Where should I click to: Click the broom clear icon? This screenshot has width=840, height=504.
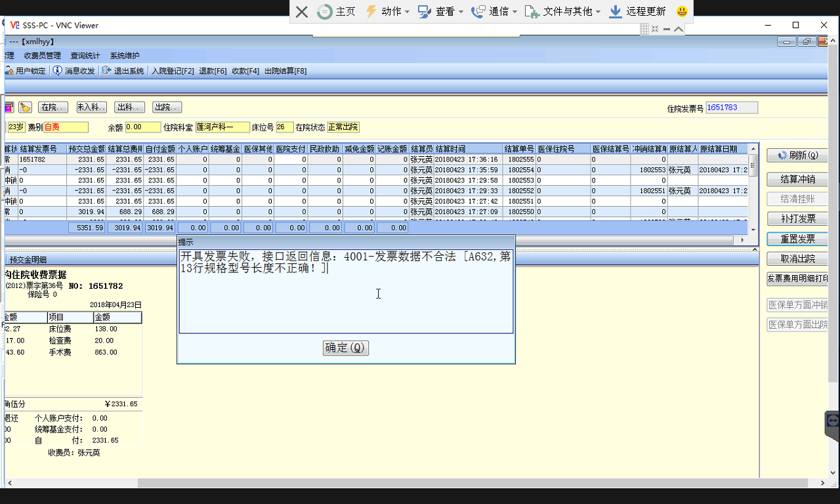point(25,107)
